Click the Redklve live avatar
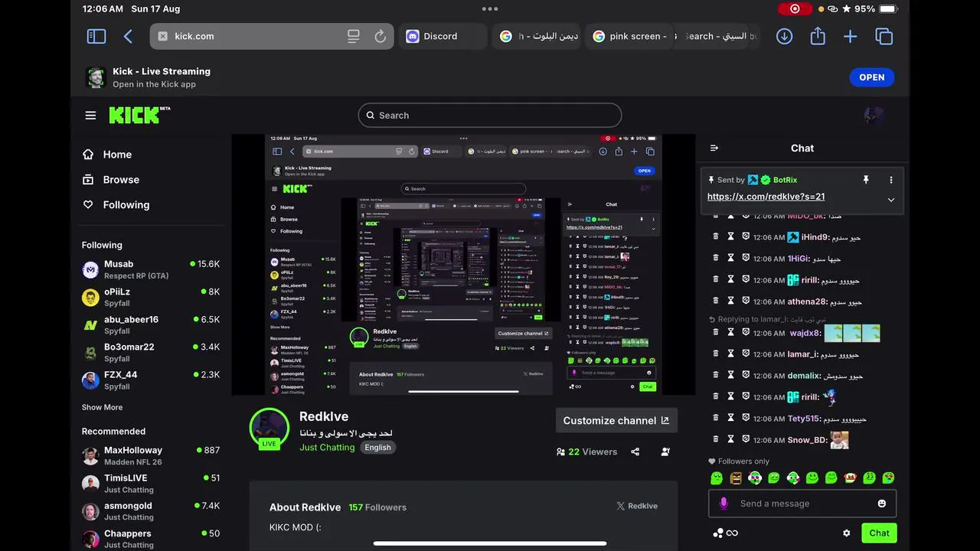This screenshot has height=551, width=980. pos(269,429)
